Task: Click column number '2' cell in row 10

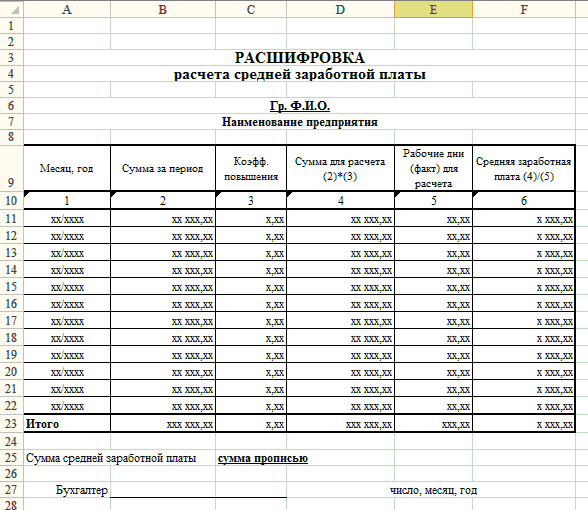Action: [x=163, y=200]
